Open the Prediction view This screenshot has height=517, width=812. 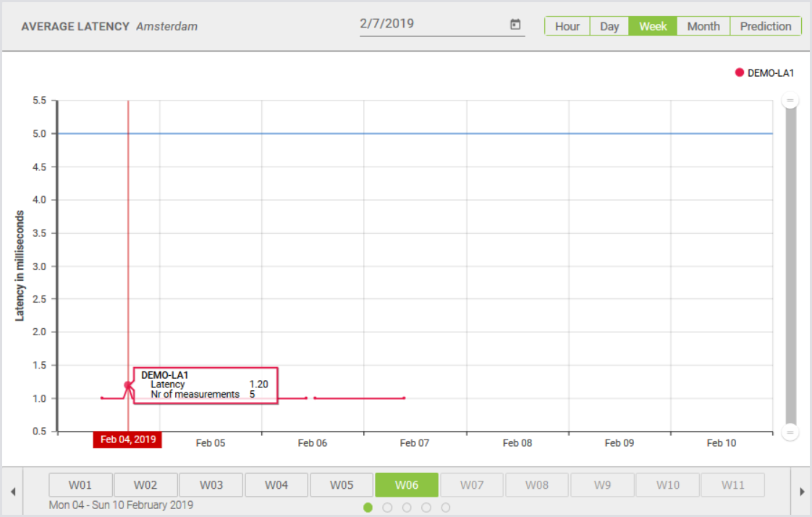click(x=765, y=25)
